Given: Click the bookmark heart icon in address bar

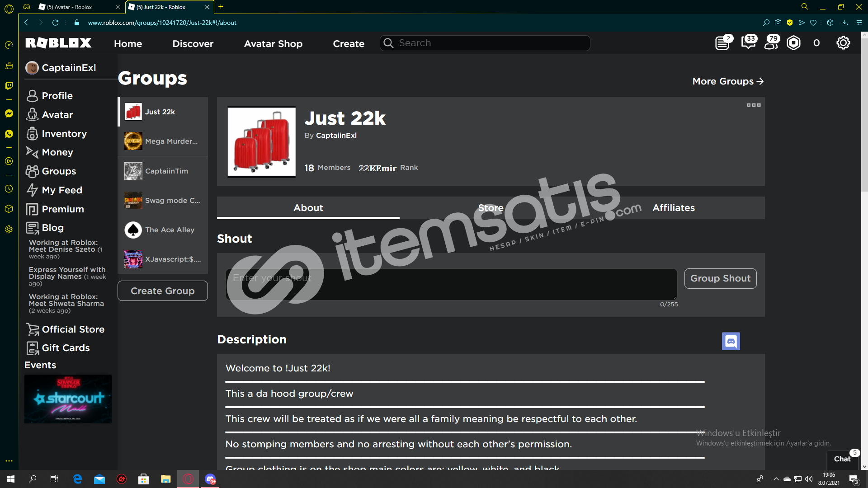Looking at the screenshot, I should point(813,23).
